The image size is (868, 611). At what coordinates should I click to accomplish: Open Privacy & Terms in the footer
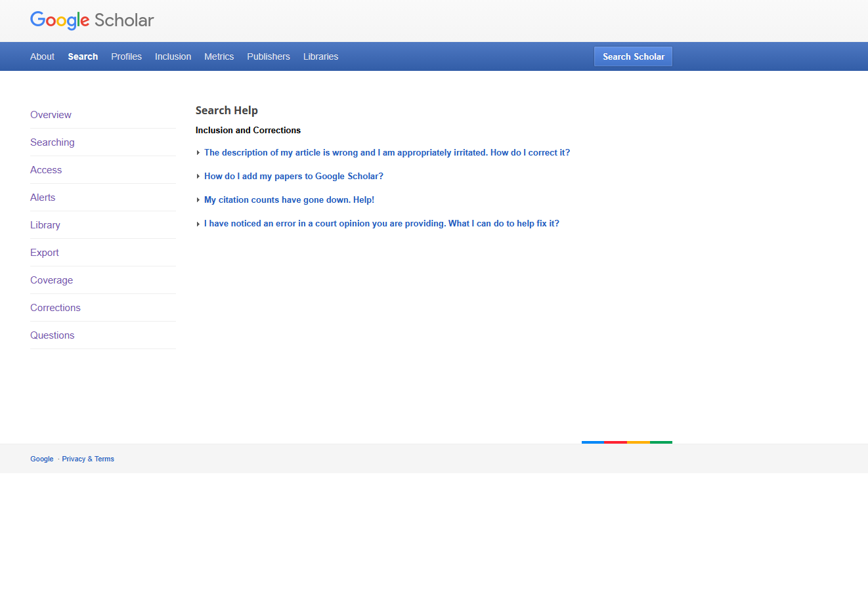[x=88, y=459]
